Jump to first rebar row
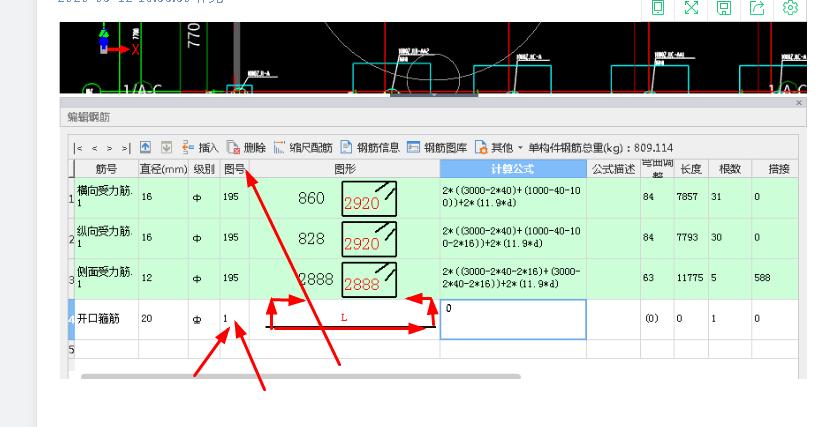Image resolution: width=839 pixels, height=427 pixels. [x=79, y=148]
